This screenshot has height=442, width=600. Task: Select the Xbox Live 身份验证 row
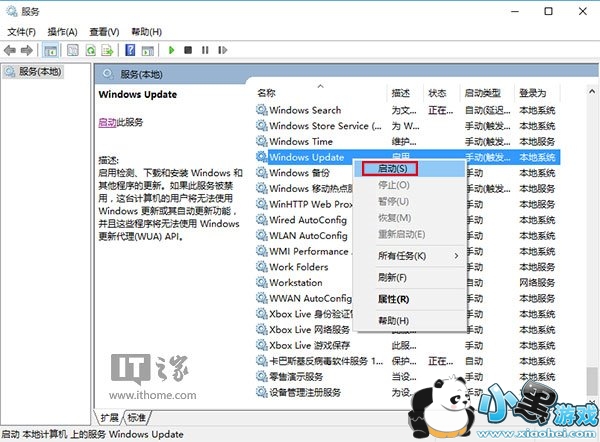pos(408,314)
